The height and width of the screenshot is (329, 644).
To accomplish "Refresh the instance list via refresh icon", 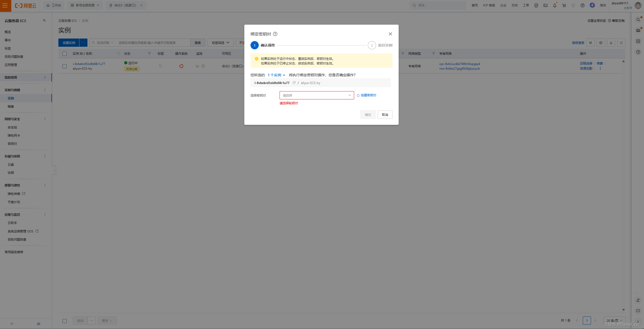I will (x=621, y=43).
